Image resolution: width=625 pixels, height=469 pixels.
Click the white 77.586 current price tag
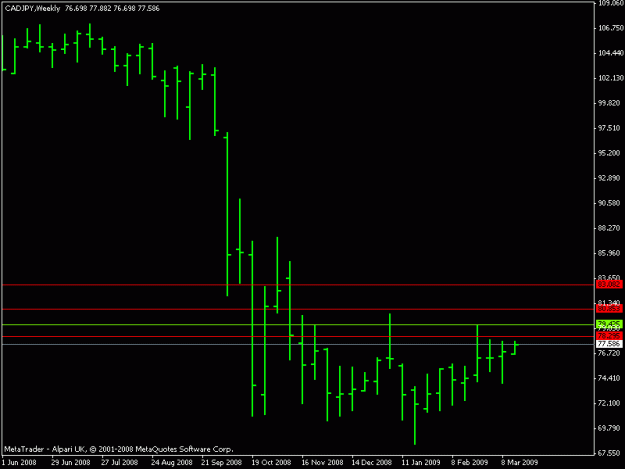click(x=609, y=344)
